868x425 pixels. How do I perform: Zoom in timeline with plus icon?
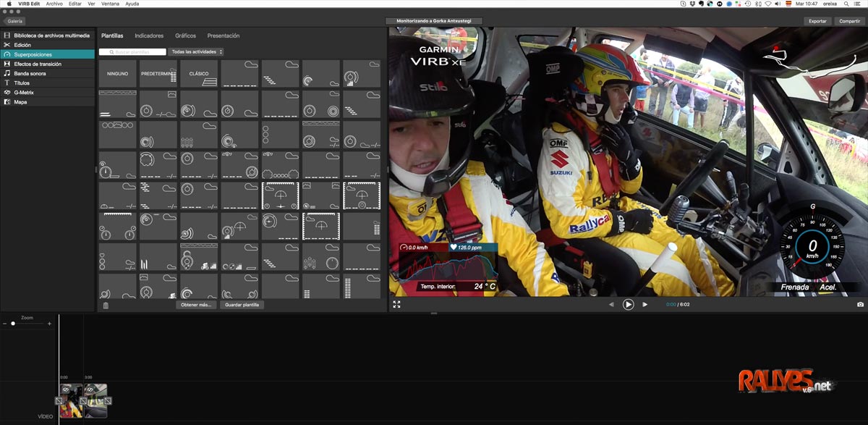point(49,324)
